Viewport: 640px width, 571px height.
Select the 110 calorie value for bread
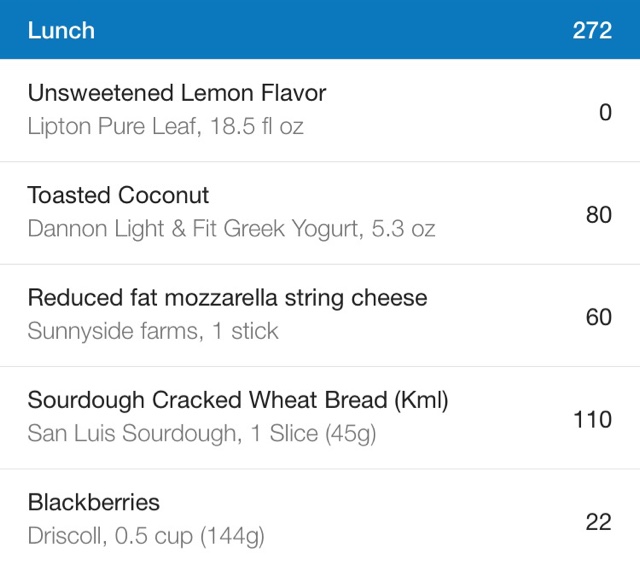(x=592, y=419)
